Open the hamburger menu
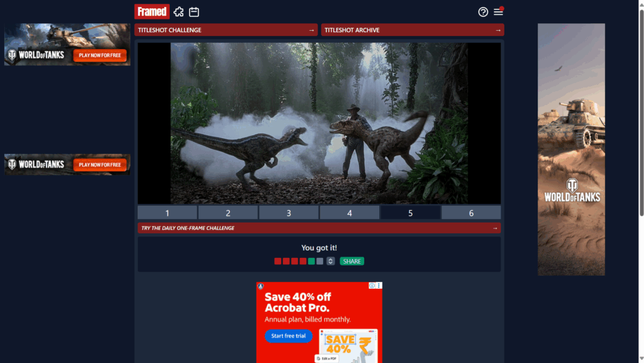 [x=498, y=12]
